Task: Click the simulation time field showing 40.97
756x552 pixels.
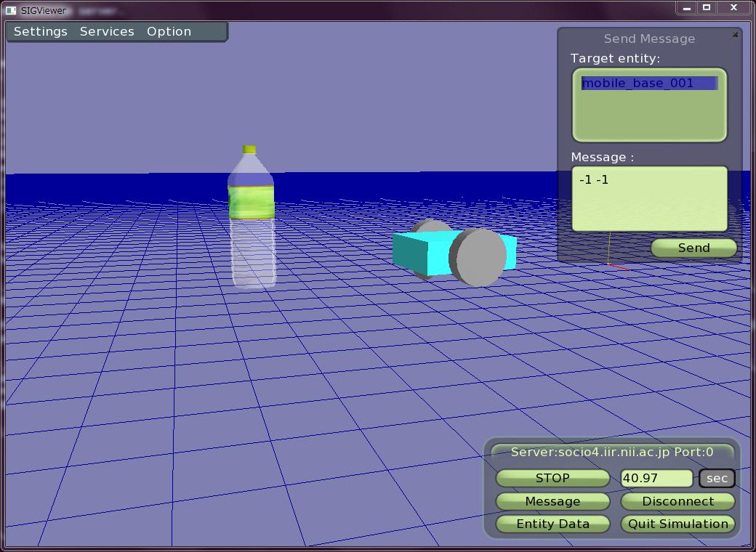Action: pos(656,479)
